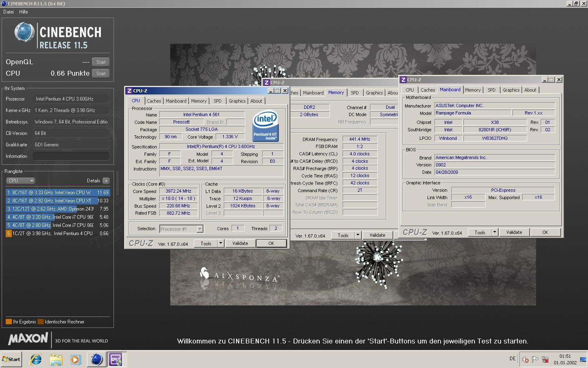Viewport: 588px width, 368px height.
Task: Click OK in Mainboard CPU-Z window
Action: pos(545,232)
